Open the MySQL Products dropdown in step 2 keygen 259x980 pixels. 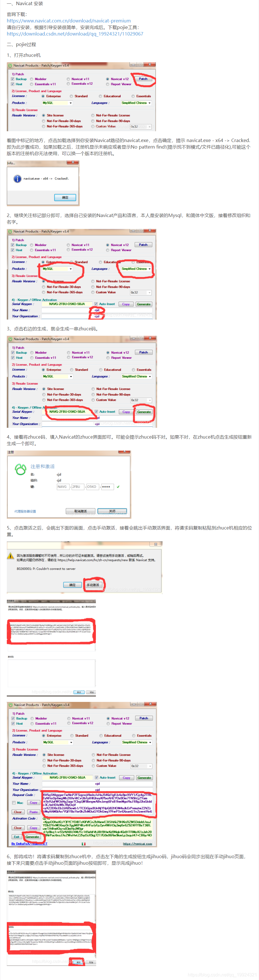tap(57, 269)
